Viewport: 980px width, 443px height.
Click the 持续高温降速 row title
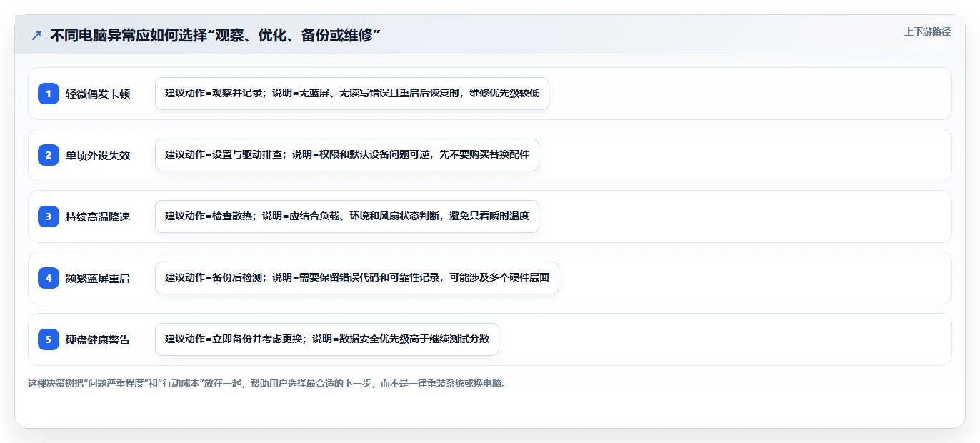[98, 216]
